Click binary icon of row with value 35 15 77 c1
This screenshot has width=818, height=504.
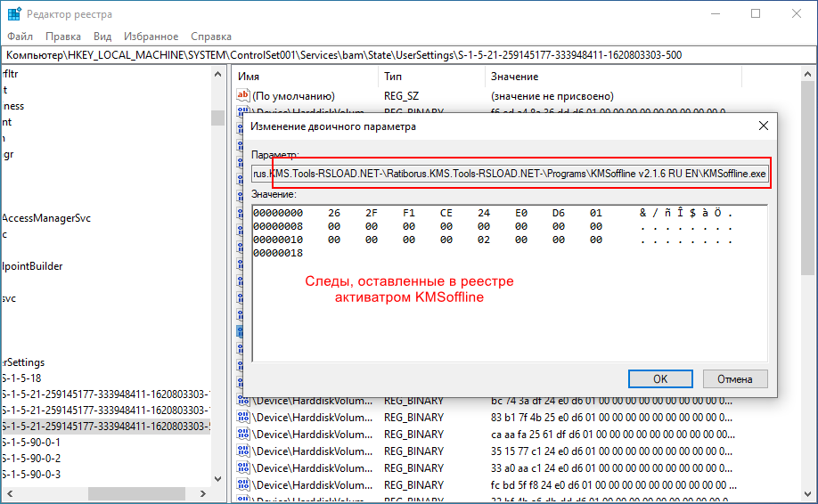[242, 451]
